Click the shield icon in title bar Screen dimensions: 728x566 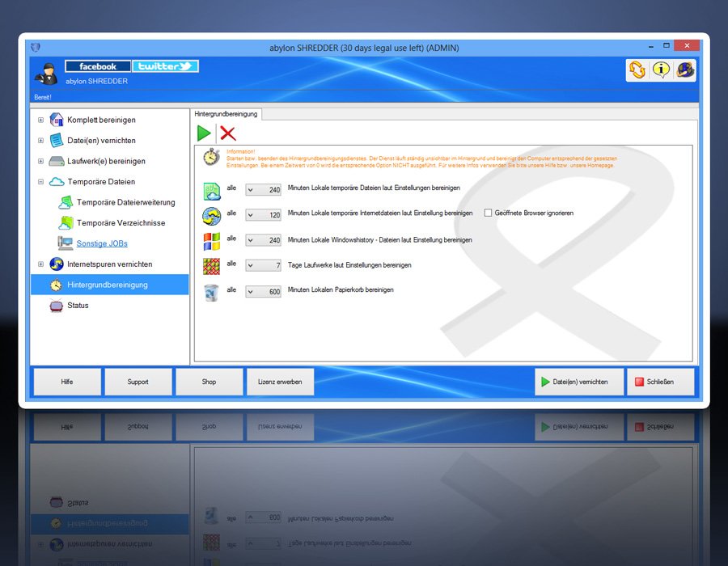coord(36,47)
